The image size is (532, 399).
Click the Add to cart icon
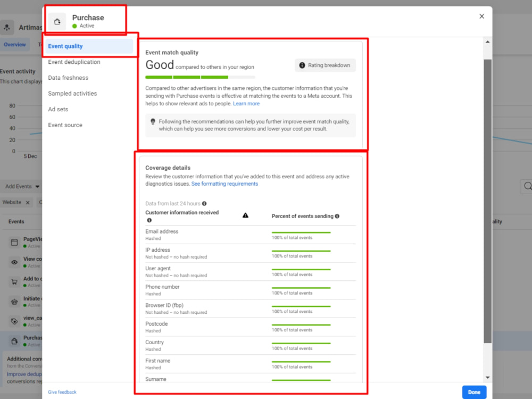tap(14, 281)
